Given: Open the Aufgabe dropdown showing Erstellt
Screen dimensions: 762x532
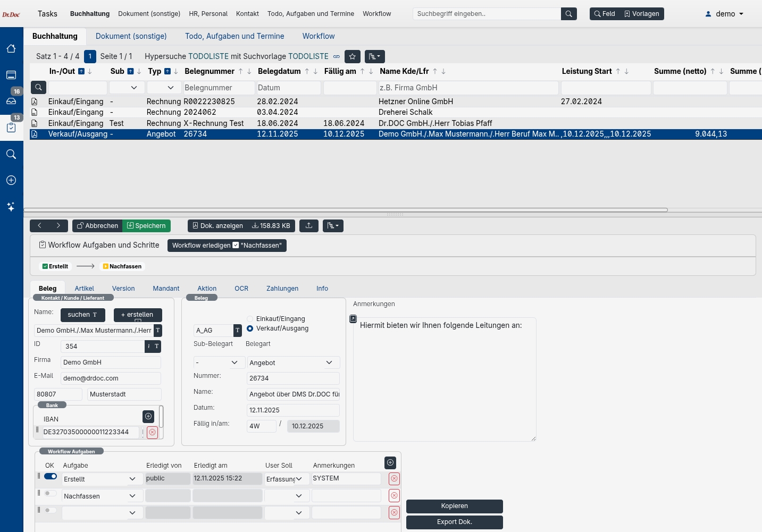Looking at the screenshot, I should [102, 479].
